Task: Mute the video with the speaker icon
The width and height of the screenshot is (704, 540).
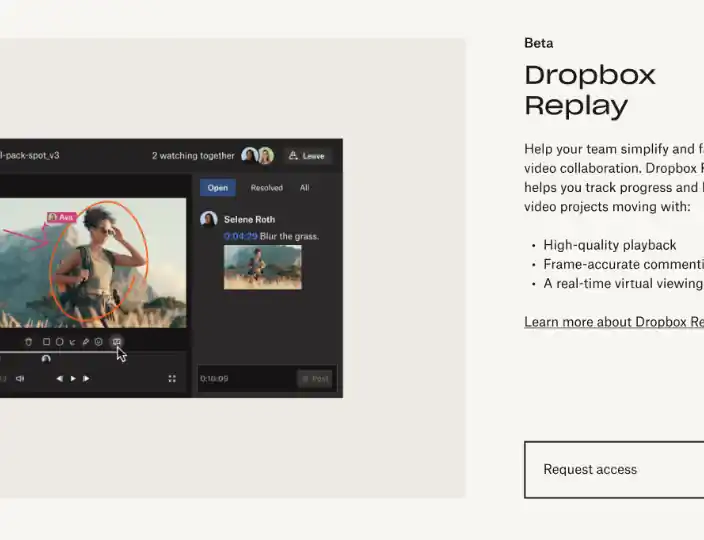Action: tap(20, 379)
